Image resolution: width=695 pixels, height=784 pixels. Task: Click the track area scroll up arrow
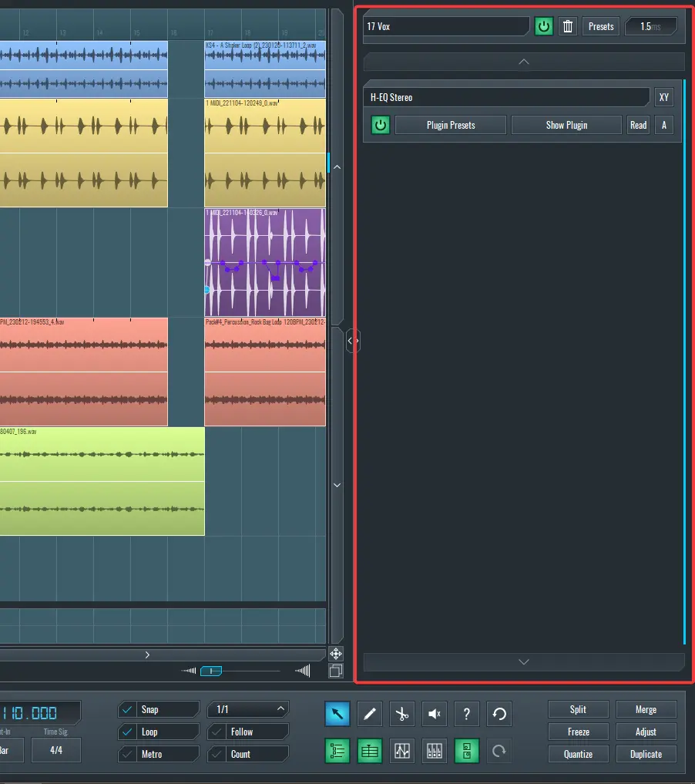[x=337, y=167]
